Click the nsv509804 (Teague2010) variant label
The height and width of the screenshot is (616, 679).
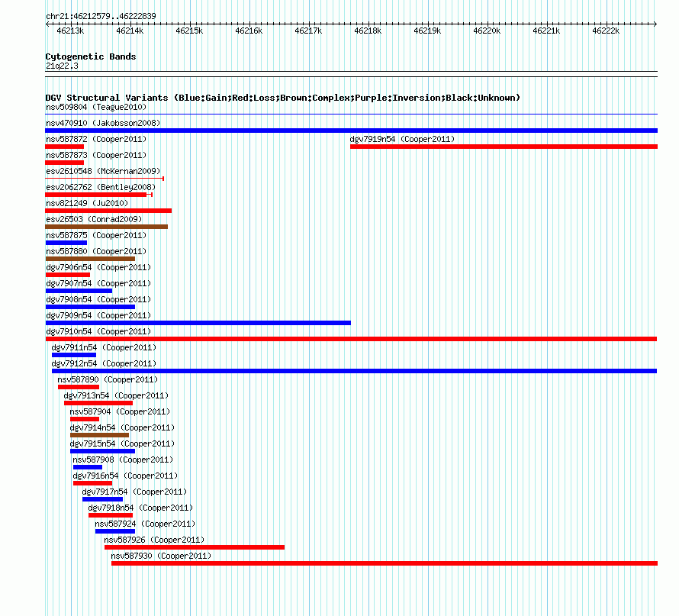(96, 107)
